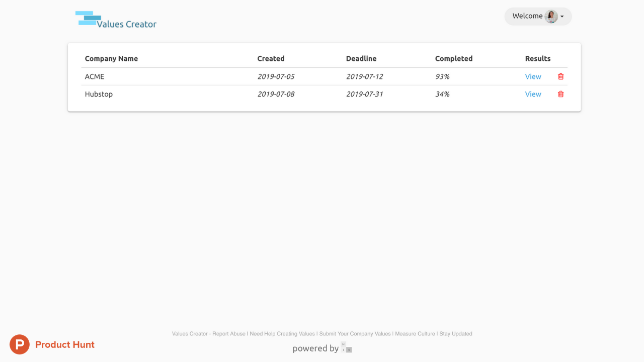View results for ACME

(x=533, y=76)
